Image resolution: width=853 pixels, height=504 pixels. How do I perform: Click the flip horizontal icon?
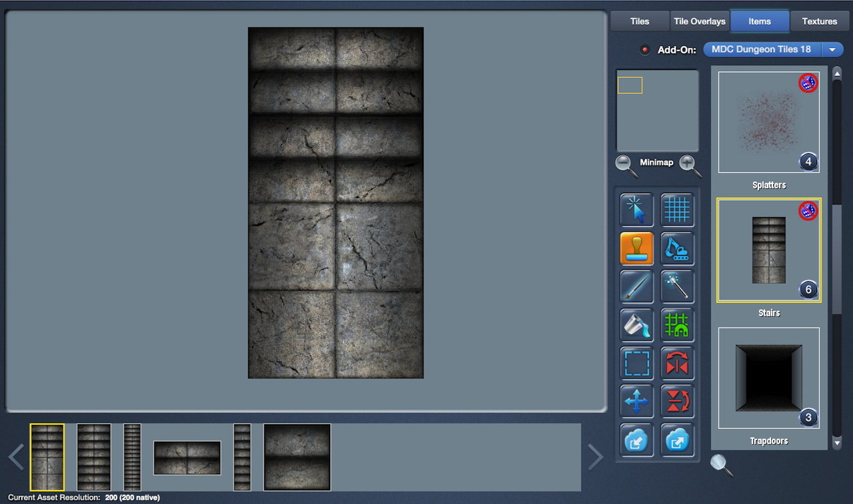tap(677, 364)
